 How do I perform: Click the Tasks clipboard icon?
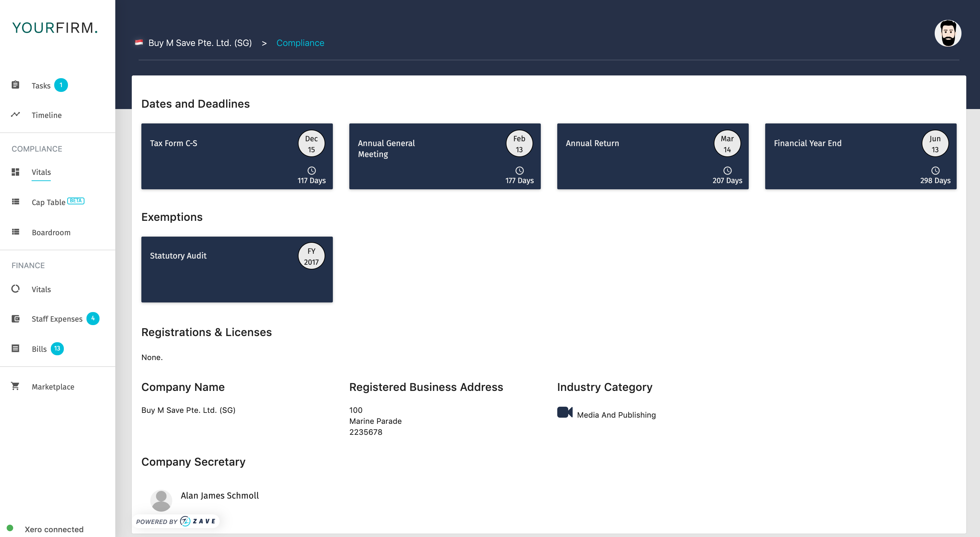[15, 85]
